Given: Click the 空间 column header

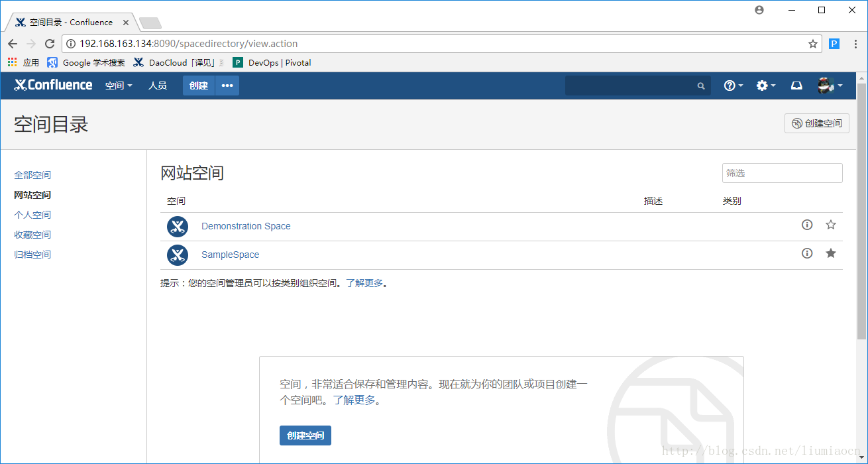Looking at the screenshot, I should 176,201.
